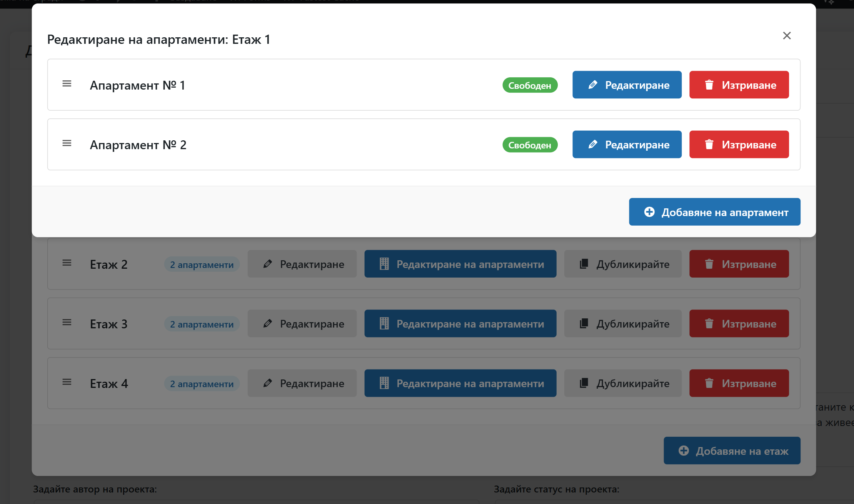Click pencil icon in Апартамент № 2 row
854x504 pixels.
593,145
